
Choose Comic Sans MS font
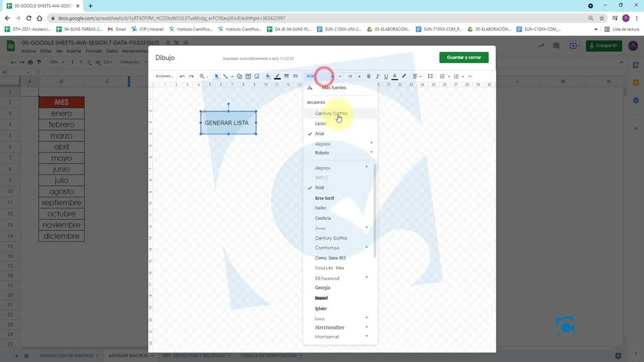[330, 258]
